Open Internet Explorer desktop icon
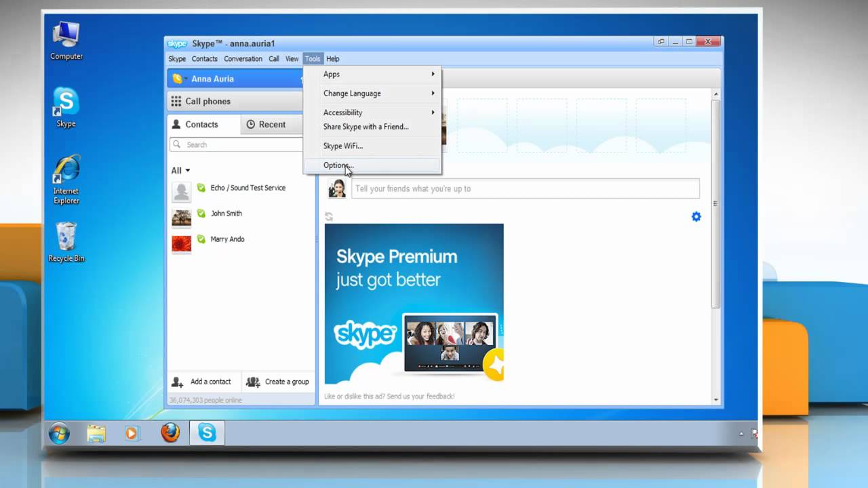 66,180
